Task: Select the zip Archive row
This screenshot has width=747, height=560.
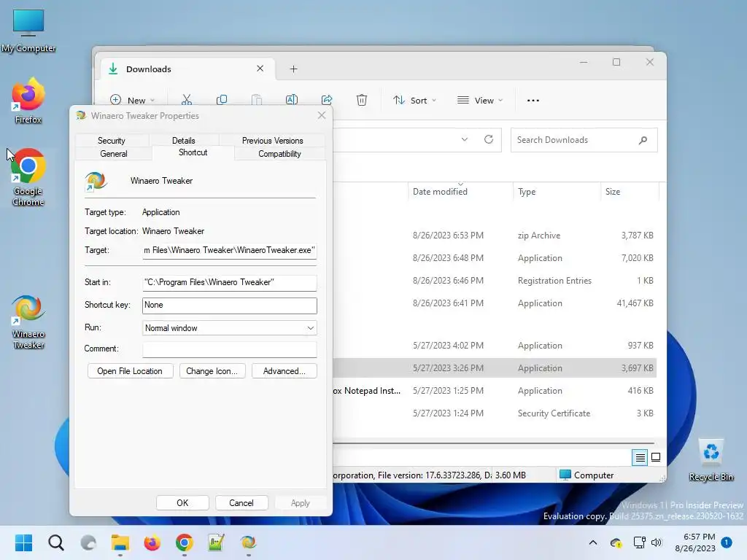Action: [x=495, y=236]
